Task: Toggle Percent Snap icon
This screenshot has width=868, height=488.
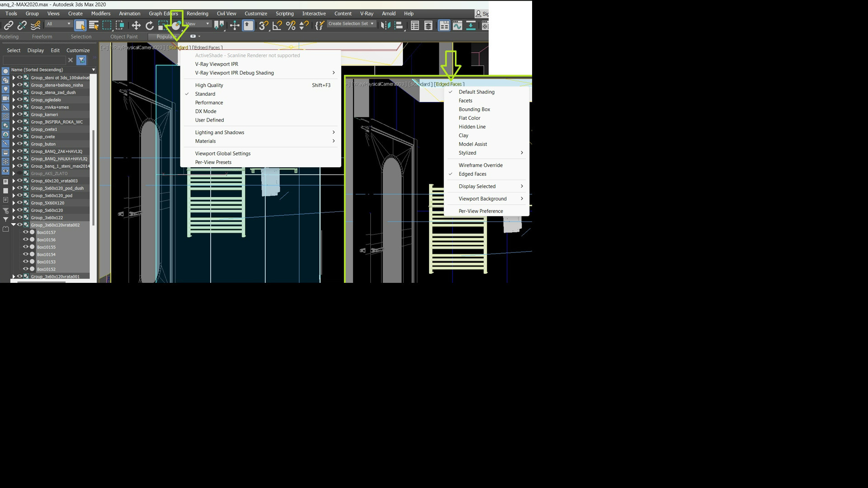Action: pos(291,26)
